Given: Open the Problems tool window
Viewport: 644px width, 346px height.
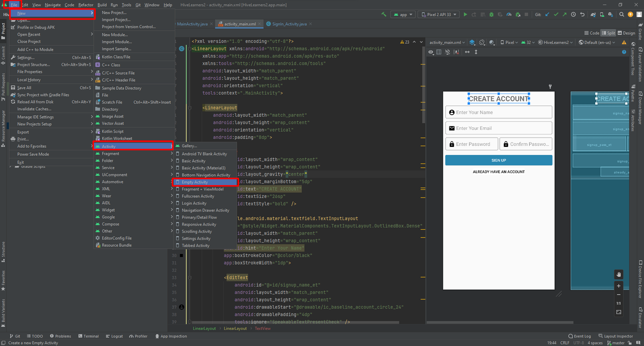Looking at the screenshot, I should [60, 336].
